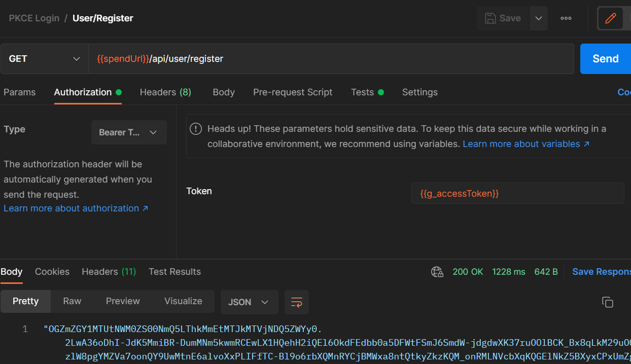Screen dimensions: 631x364
Task: Open the Test Results response tab
Action: [x=174, y=272]
